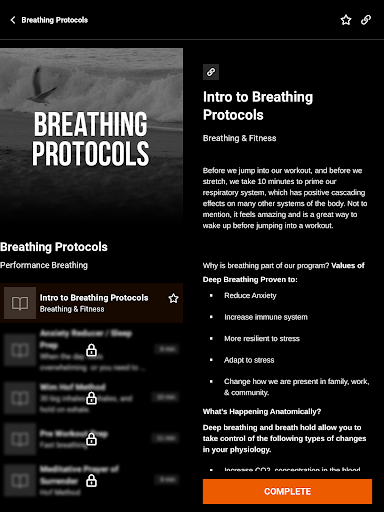Click the Intro to Breathing Protocols article heading
The image size is (384, 512).
point(258,106)
